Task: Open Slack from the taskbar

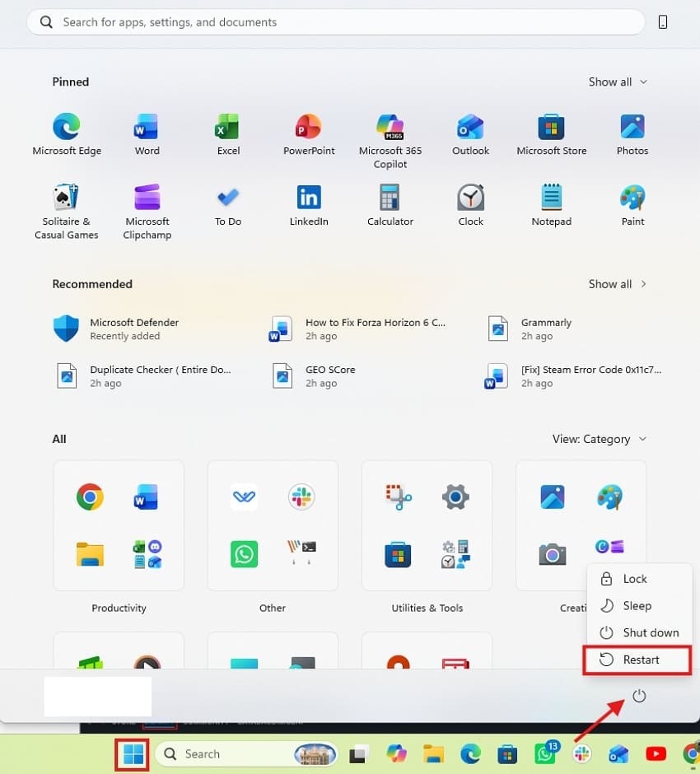Action: point(582,753)
